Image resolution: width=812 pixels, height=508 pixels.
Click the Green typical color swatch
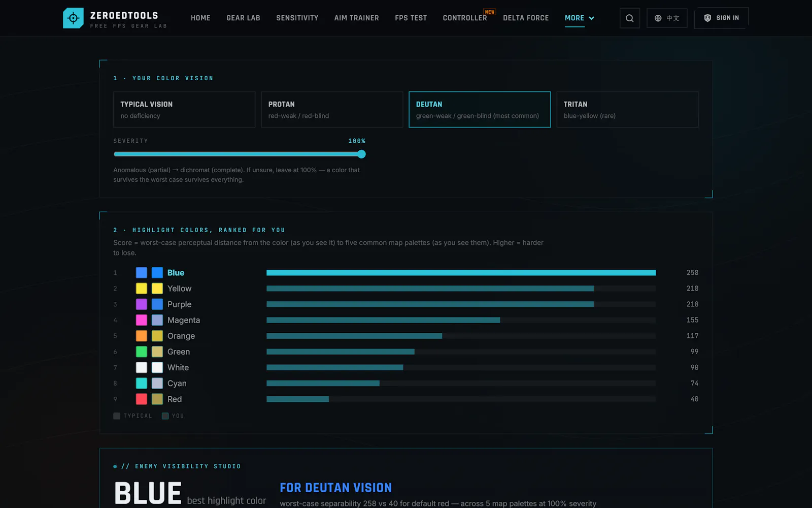(x=142, y=352)
